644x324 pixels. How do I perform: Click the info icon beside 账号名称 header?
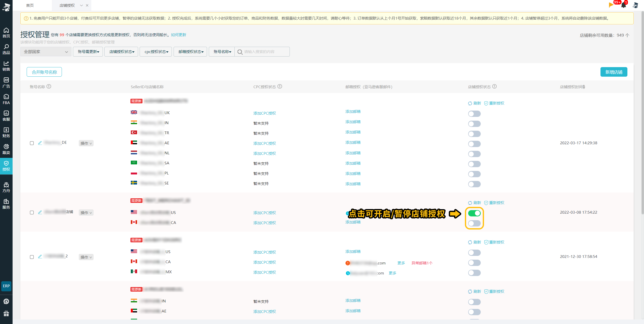pyautogui.click(x=49, y=86)
